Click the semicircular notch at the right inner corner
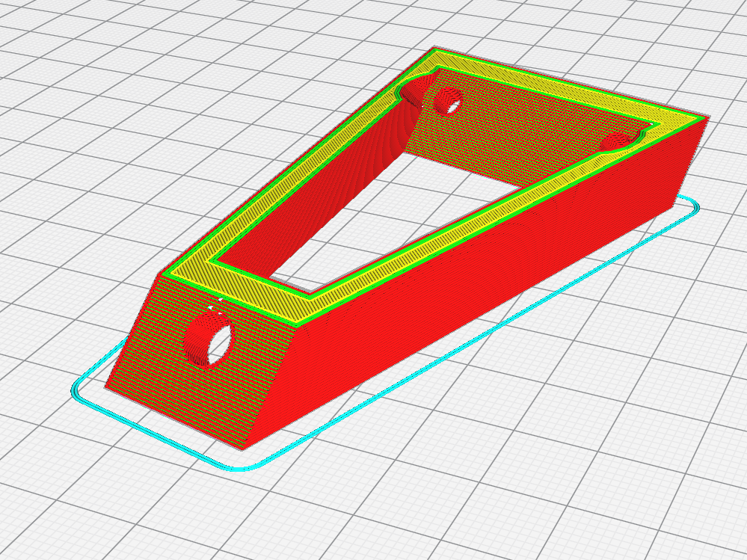The height and width of the screenshot is (560, 747). [x=621, y=141]
